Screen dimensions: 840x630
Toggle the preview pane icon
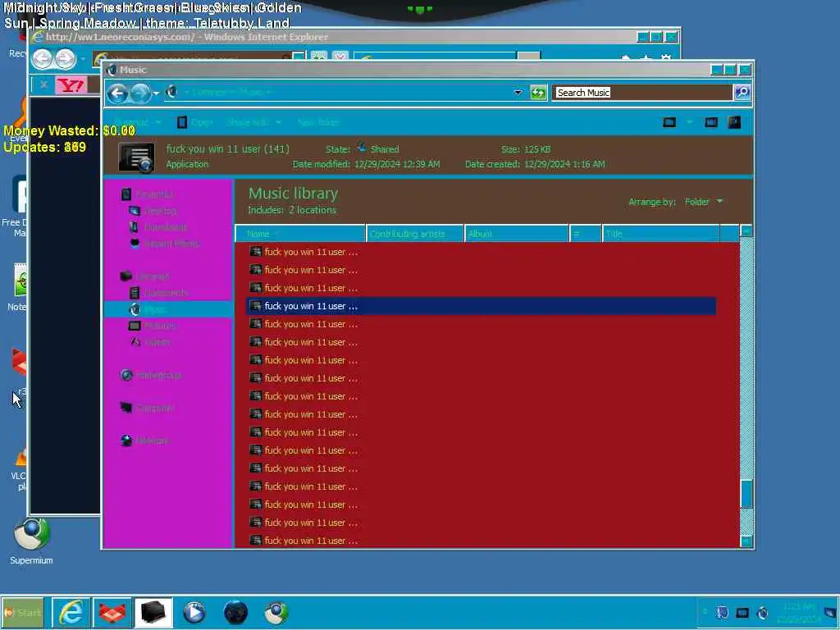click(711, 123)
